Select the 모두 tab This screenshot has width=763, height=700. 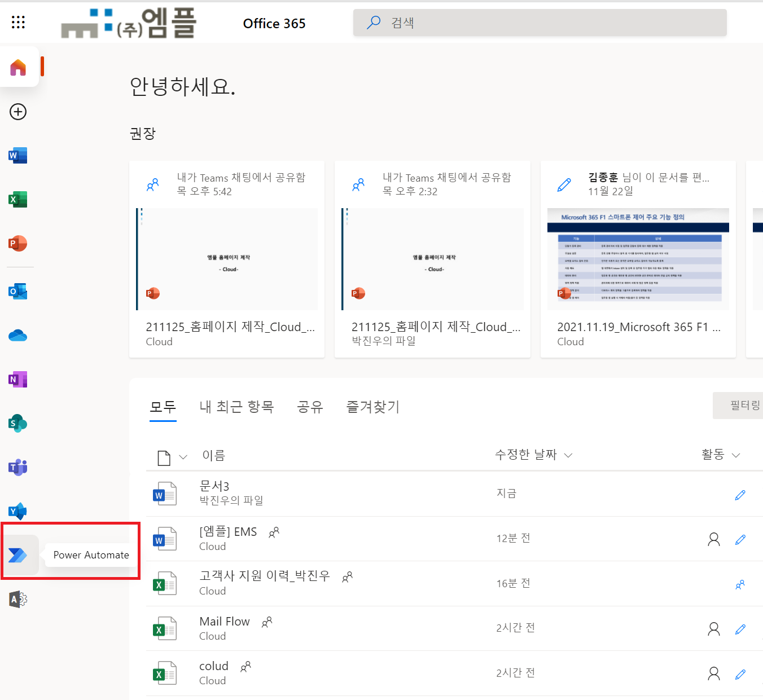click(163, 407)
